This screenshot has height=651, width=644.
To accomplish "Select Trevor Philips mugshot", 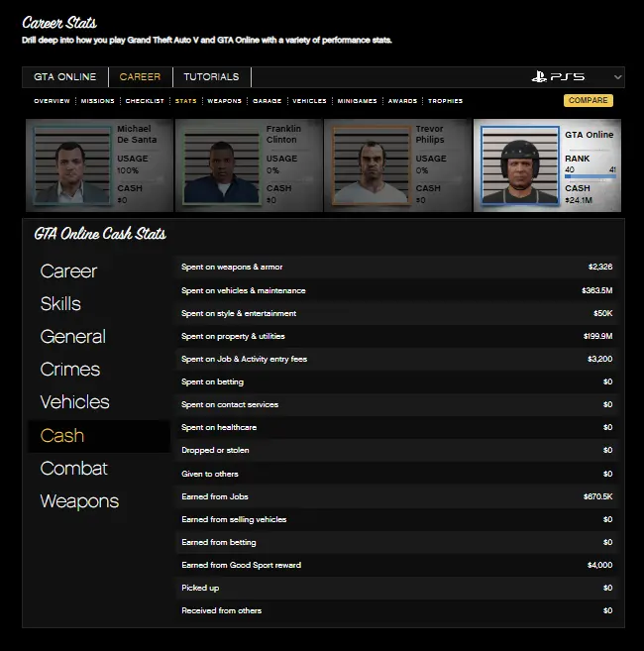I will [371, 165].
